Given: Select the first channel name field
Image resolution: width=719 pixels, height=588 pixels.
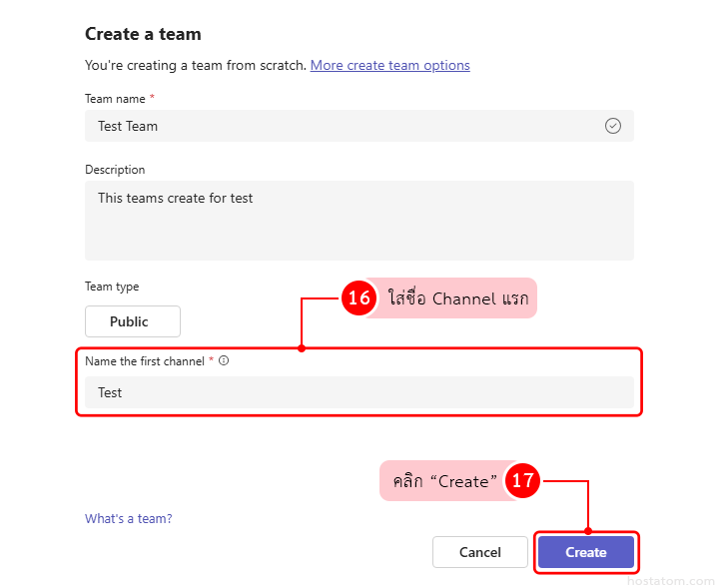Looking at the screenshot, I should (x=359, y=392).
